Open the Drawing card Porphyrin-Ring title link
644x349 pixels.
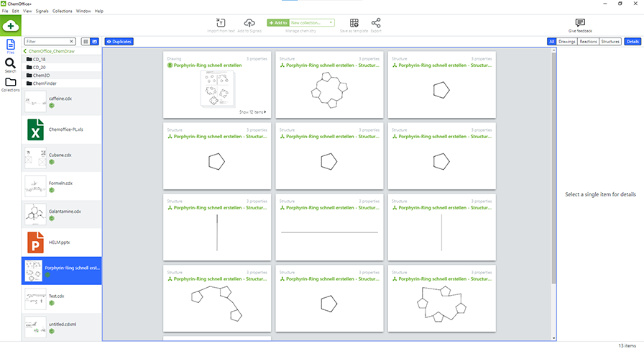208,65
